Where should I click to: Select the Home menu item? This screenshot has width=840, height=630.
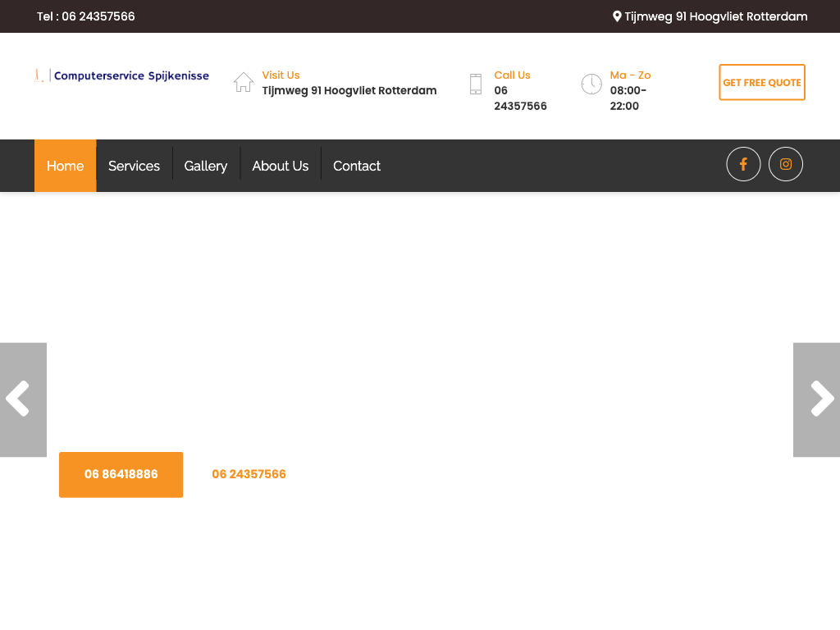click(x=65, y=166)
